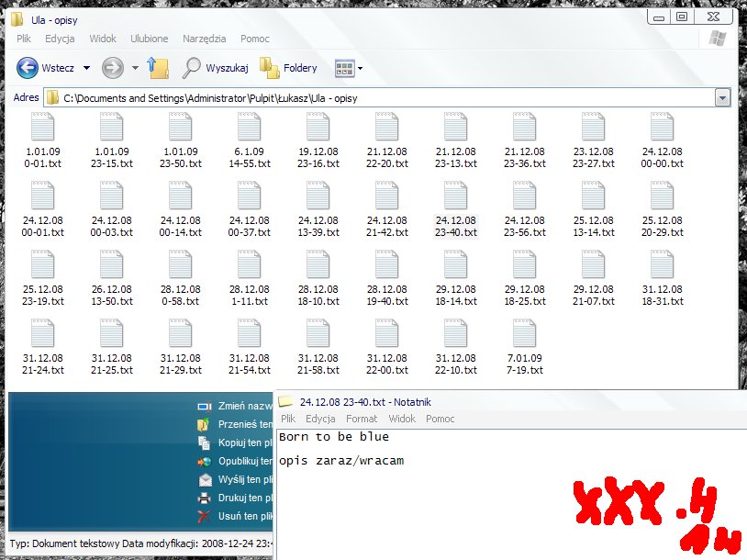Select the 6.1.09 14-55.txt file
Image resolution: width=747 pixels, height=560 pixels.
pos(250,140)
